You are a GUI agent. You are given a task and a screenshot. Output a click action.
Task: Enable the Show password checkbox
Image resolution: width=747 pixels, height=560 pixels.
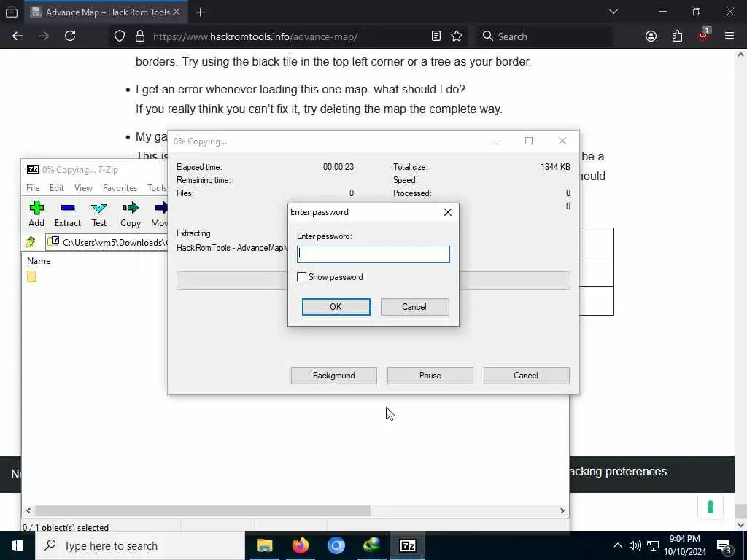(x=301, y=277)
